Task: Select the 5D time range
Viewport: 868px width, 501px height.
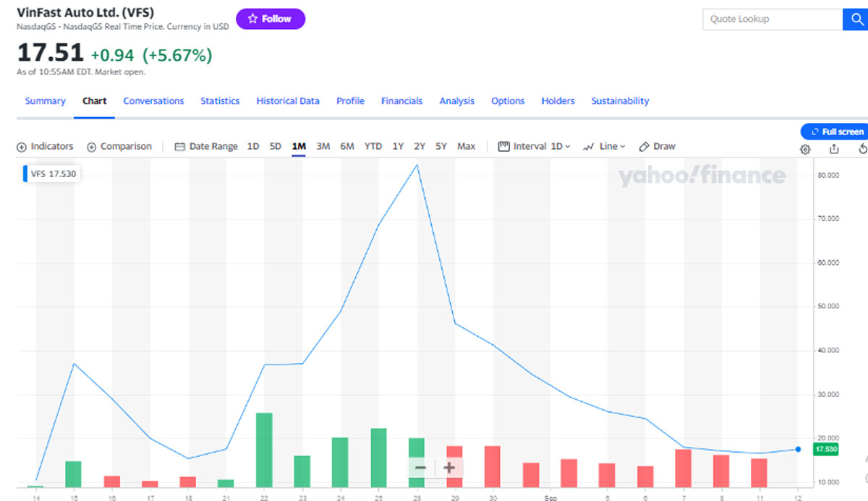Action: pos(276,146)
